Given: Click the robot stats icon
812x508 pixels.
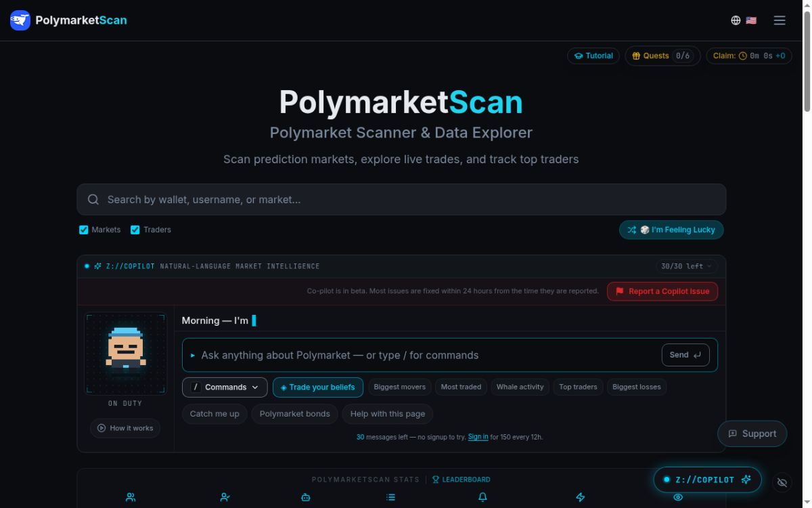Looking at the screenshot, I should [305, 497].
